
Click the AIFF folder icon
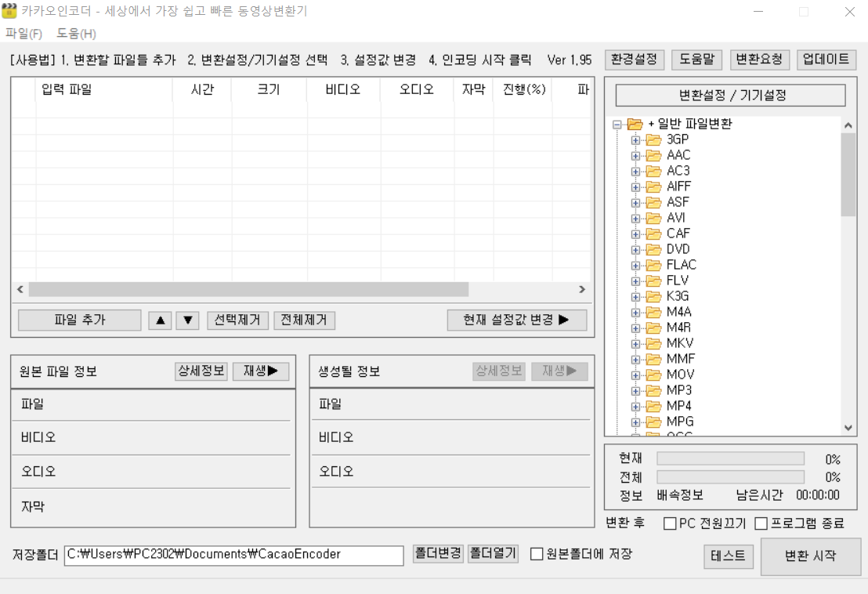[x=654, y=187]
